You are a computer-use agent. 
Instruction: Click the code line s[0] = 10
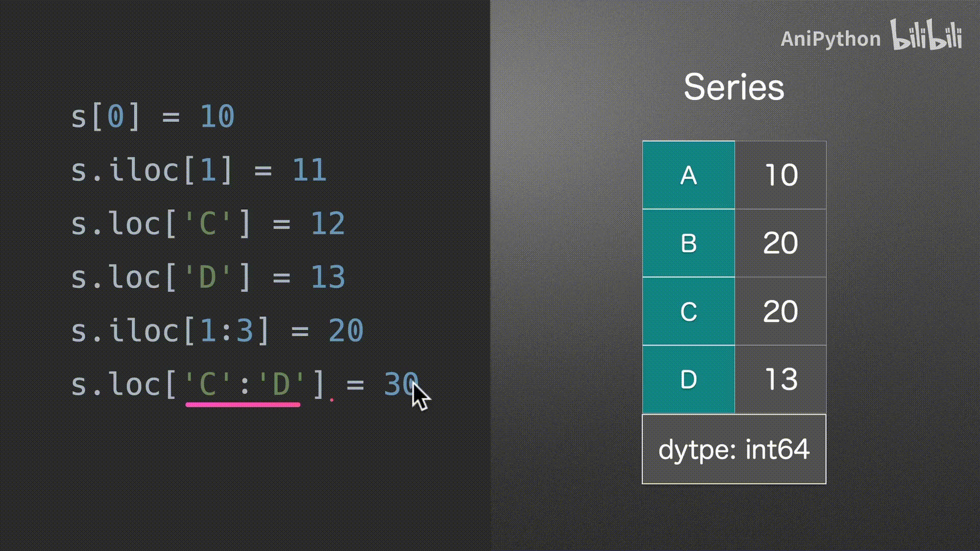(x=153, y=116)
